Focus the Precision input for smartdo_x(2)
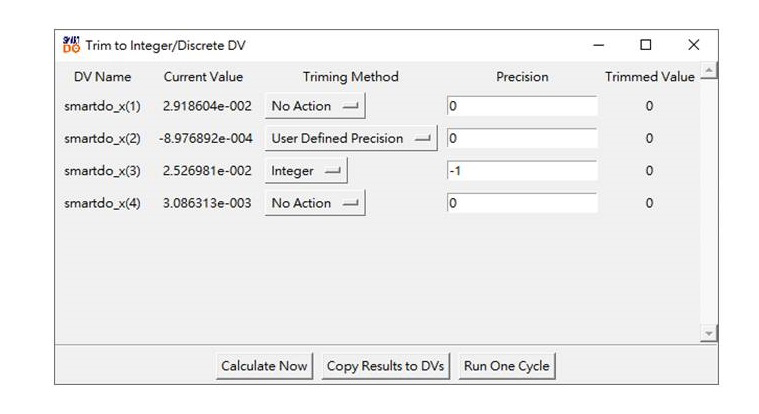 [x=521, y=139]
